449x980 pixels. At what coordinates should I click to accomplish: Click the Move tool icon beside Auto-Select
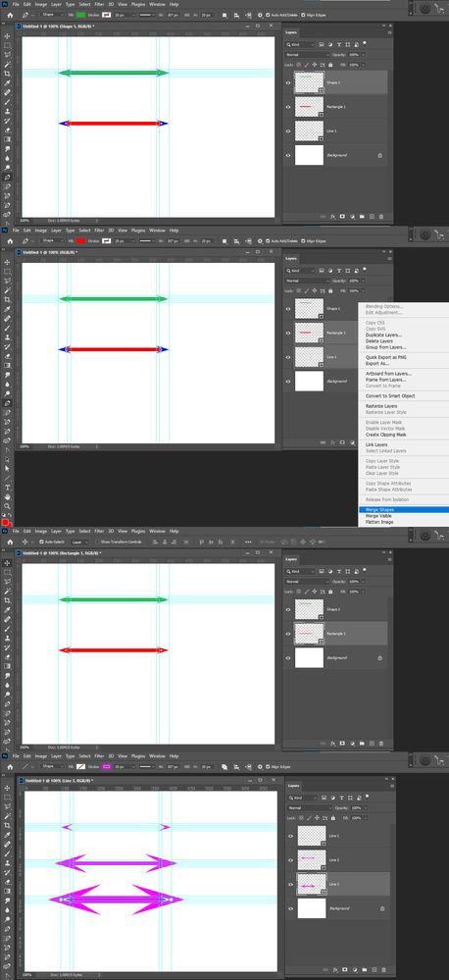[x=25, y=542]
